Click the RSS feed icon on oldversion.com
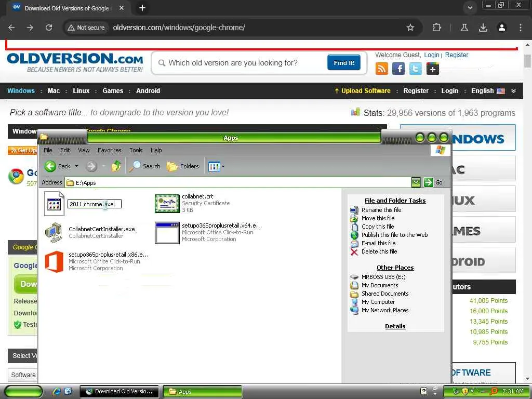This screenshot has width=532, height=399. pos(382,69)
